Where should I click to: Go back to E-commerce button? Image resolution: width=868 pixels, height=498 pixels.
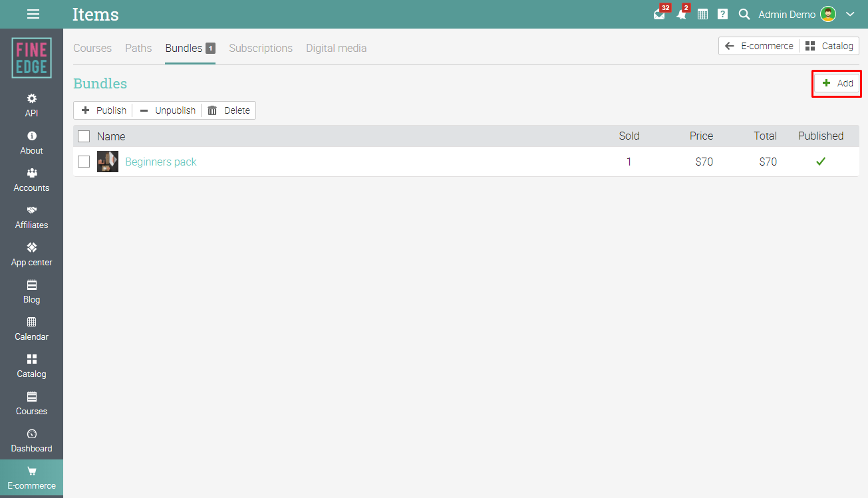tap(759, 46)
